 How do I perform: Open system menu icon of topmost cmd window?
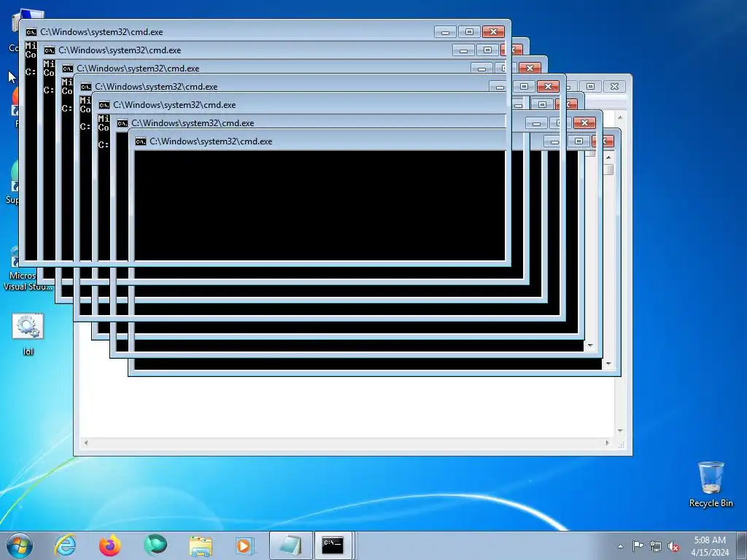pos(31,32)
